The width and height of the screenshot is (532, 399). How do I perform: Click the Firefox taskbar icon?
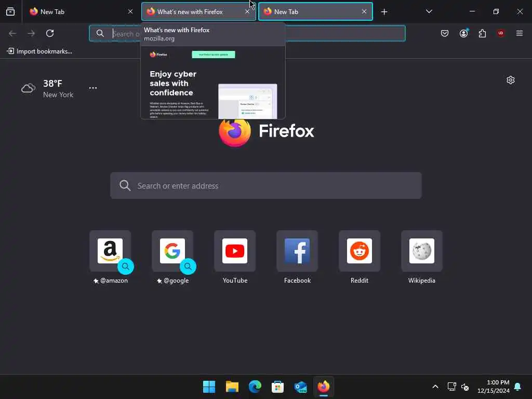click(x=323, y=387)
